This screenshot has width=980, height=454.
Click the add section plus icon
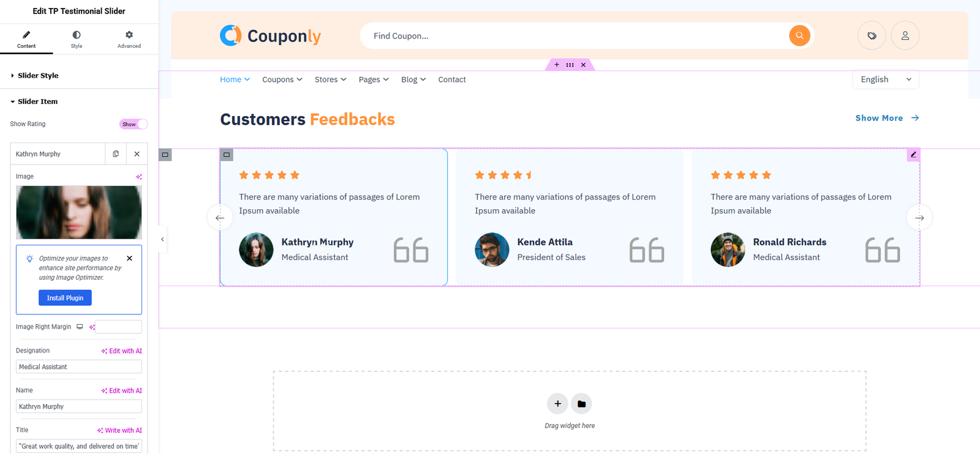click(557, 404)
